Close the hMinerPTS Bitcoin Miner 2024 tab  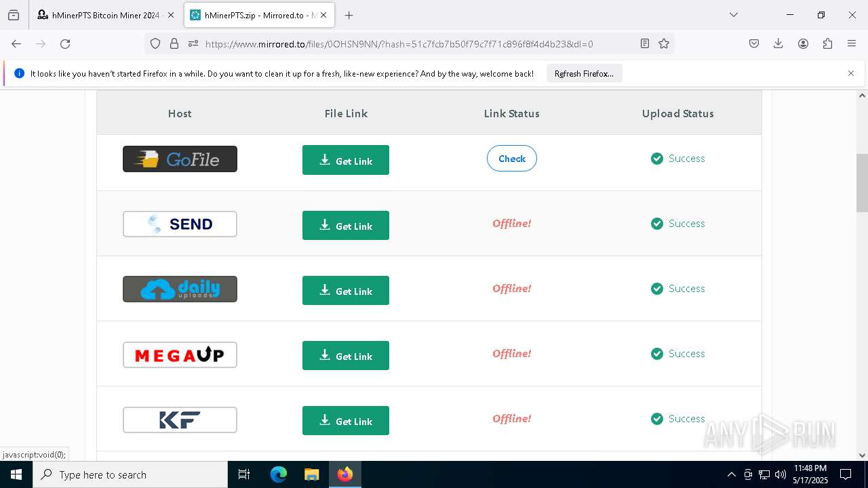tap(170, 15)
